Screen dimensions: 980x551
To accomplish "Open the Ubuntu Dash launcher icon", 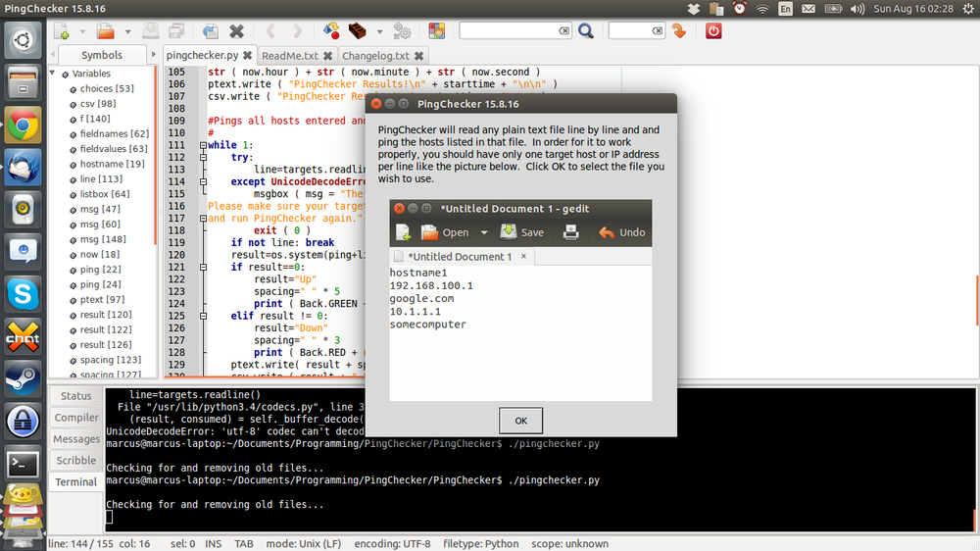I will click(x=24, y=40).
